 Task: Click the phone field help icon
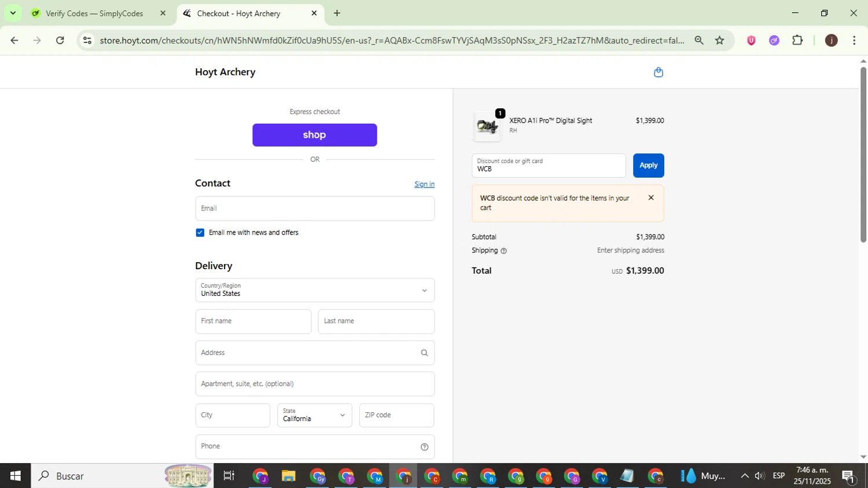click(424, 447)
